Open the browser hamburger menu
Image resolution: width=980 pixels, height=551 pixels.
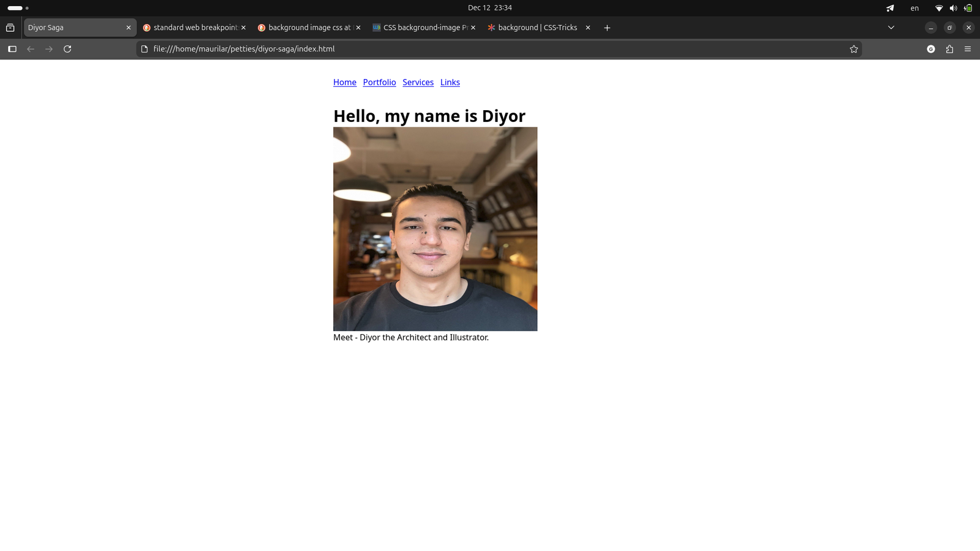click(968, 49)
